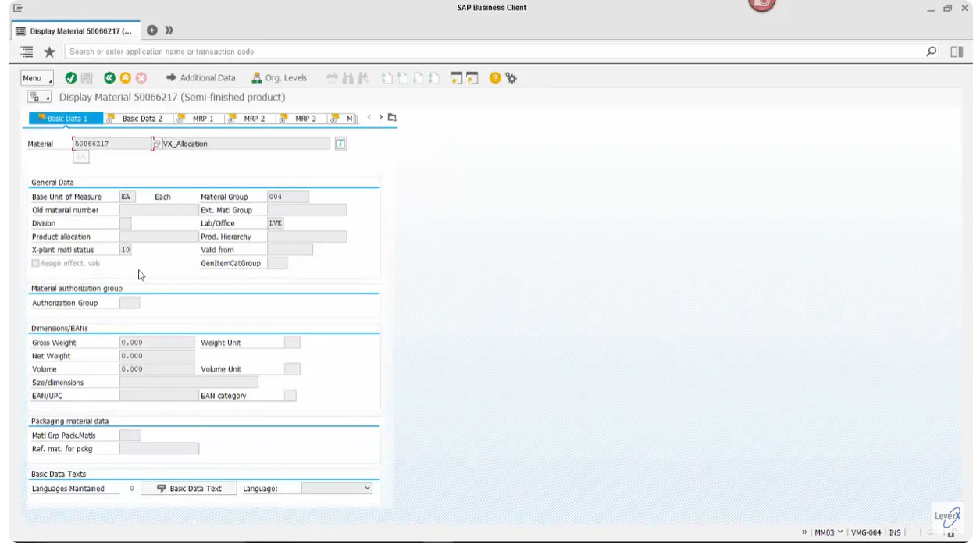Image resolution: width=980 pixels, height=548 pixels.
Task: Click the green Continue (Enter) checkmark icon
Action: 69,77
